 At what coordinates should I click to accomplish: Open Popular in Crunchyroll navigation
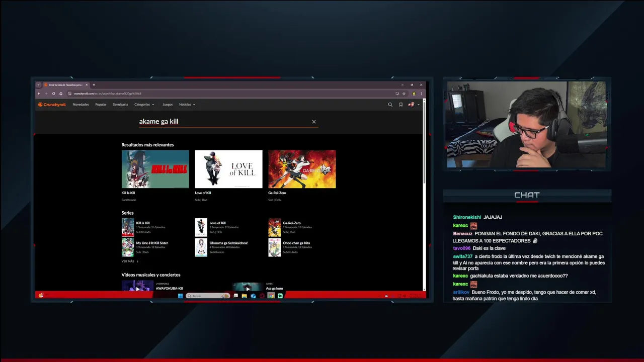pos(101,105)
